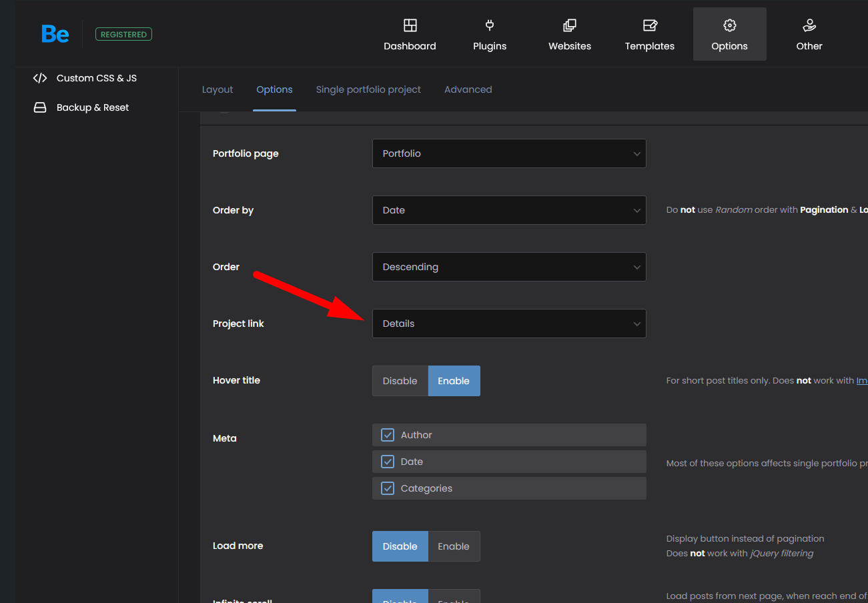Open the Plugins plug icon
868x603 pixels.
[490, 25]
